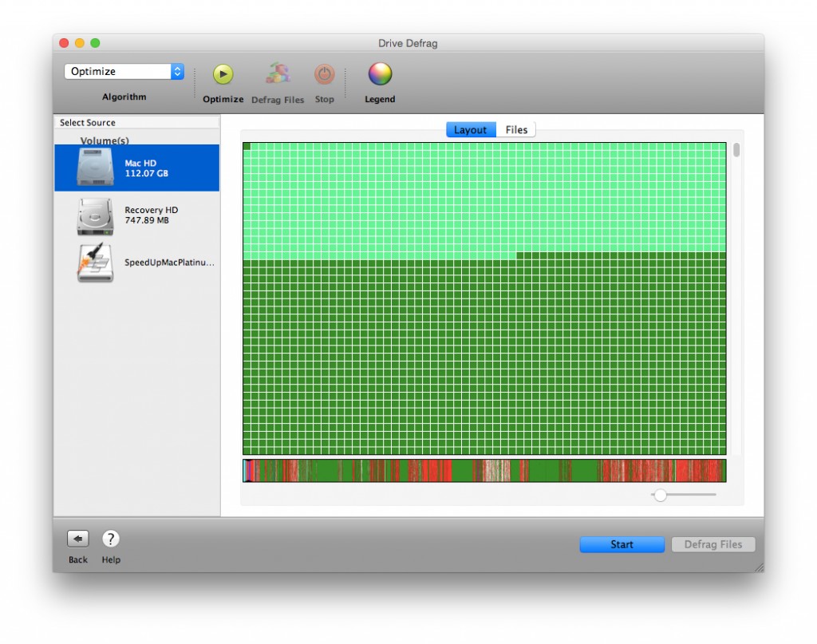The height and width of the screenshot is (644, 817).
Task: Switch to the Files tab
Action: point(516,130)
